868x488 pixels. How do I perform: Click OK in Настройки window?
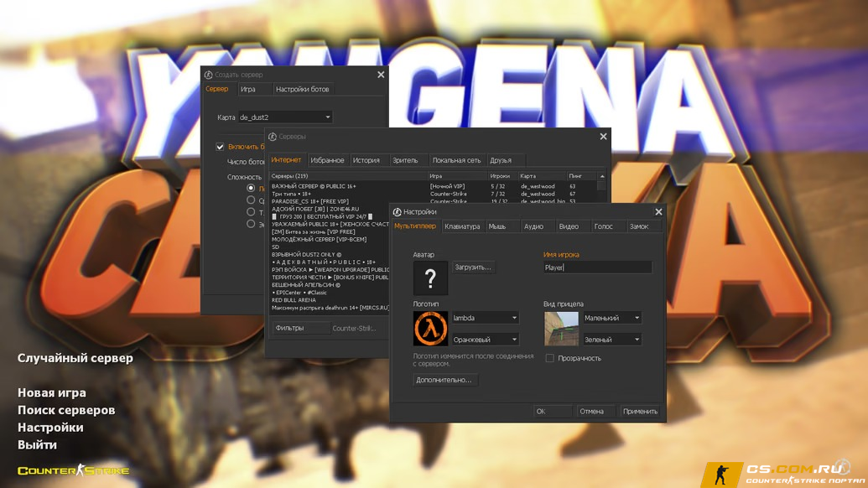click(x=553, y=411)
